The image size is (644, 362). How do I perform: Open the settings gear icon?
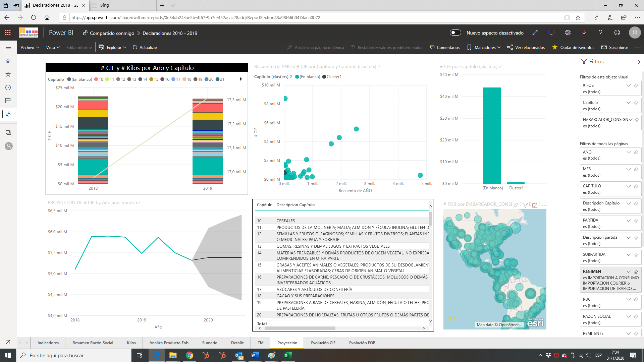(x=568, y=33)
